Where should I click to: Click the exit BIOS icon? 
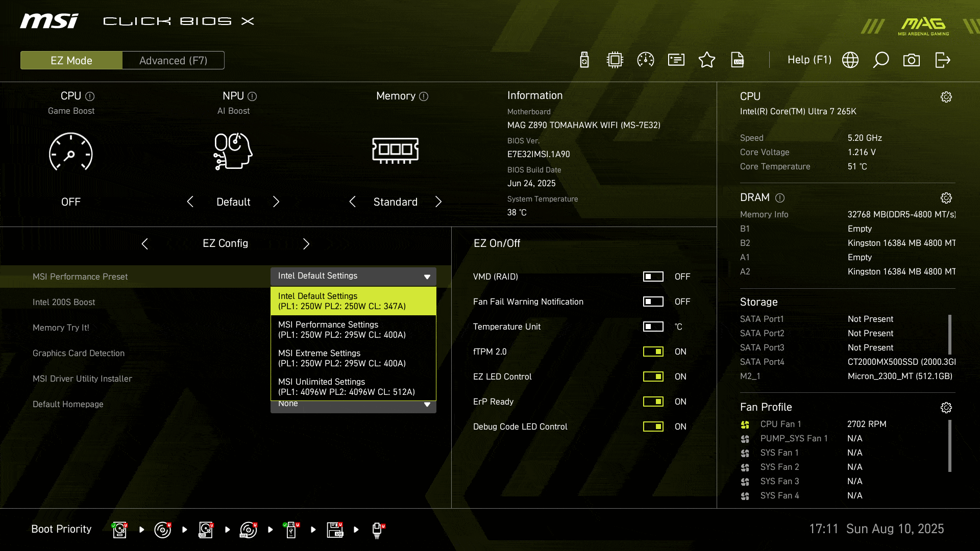(x=943, y=60)
